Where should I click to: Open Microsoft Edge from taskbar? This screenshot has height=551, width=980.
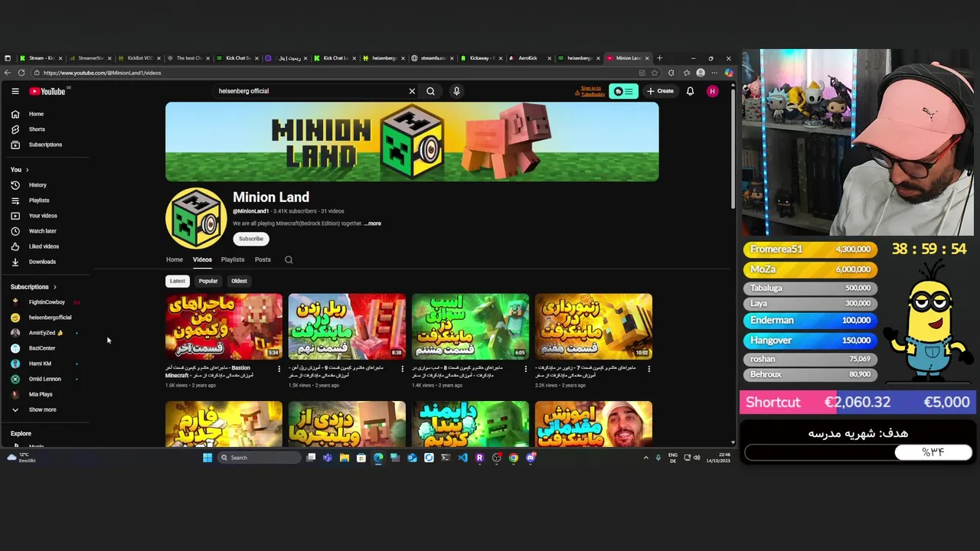pos(378,458)
